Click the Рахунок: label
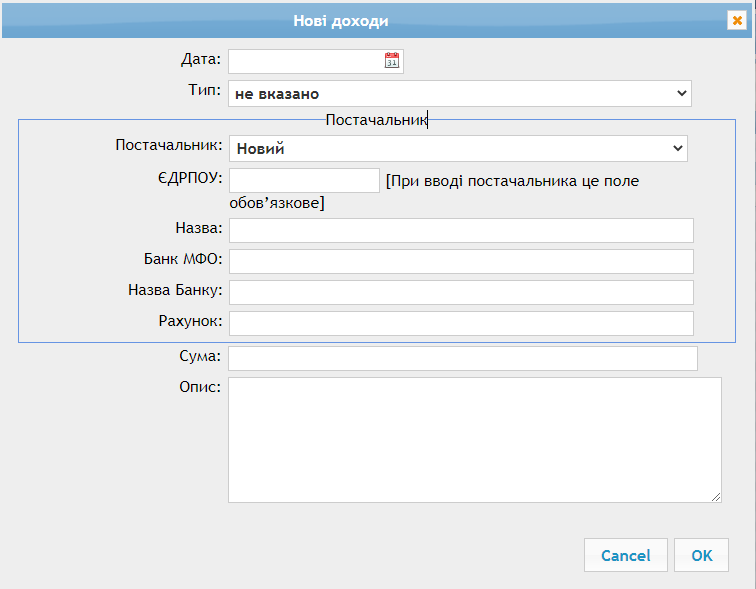 pos(190,321)
